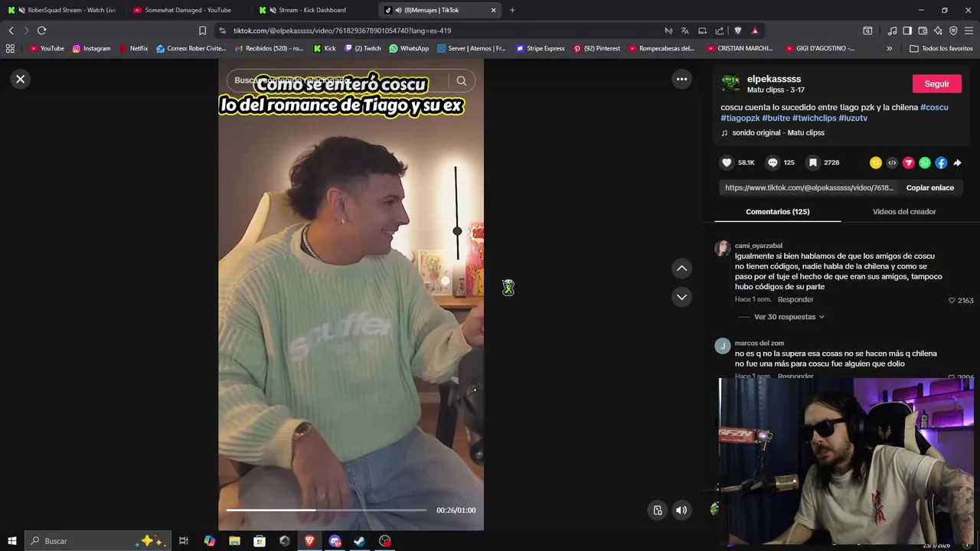Image resolution: width=980 pixels, height=551 pixels.
Task: Open Steam from the taskbar
Action: coord(359,541)
